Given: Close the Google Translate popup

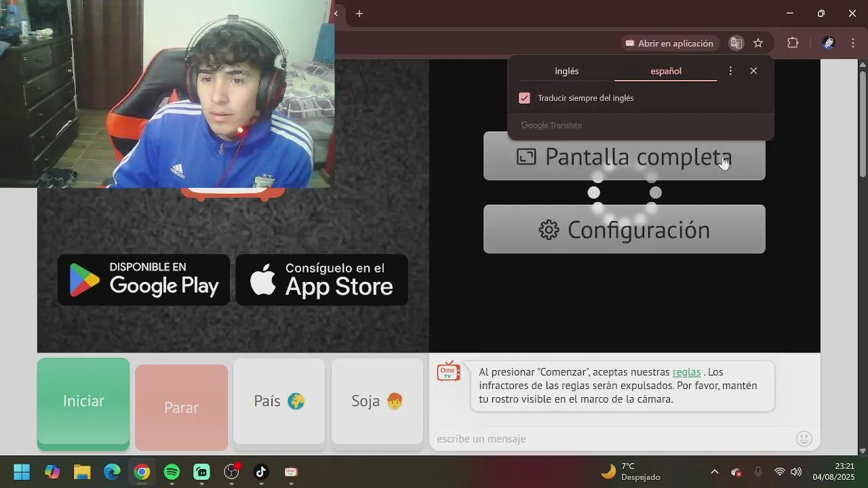Looking at the screenshot, I should pos(753,71).
